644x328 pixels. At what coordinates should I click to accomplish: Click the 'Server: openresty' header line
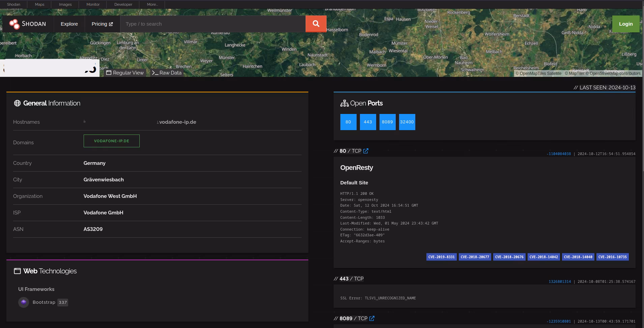[x=359, y=200]
